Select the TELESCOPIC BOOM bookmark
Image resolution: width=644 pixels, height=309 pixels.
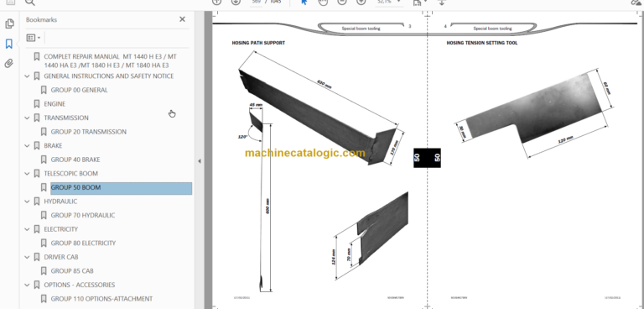point(70,174)
